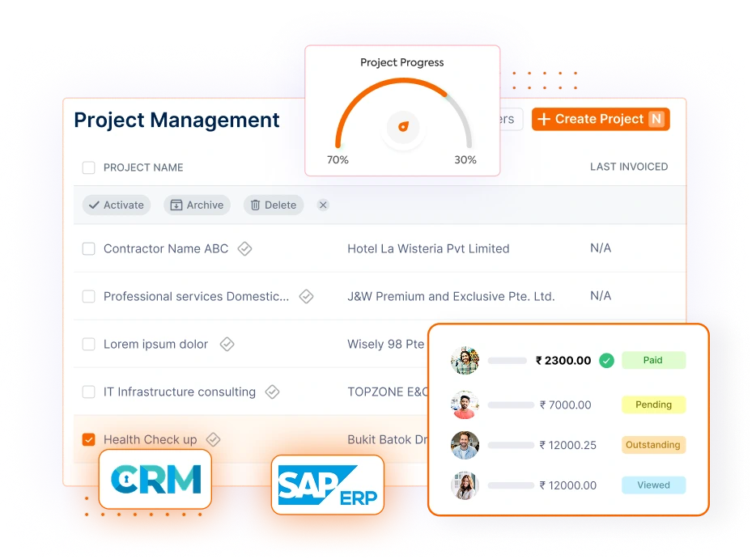The height and width of the screenshot is (559, 756).
Task: Activate the selected projects
Action: (117, 205)
